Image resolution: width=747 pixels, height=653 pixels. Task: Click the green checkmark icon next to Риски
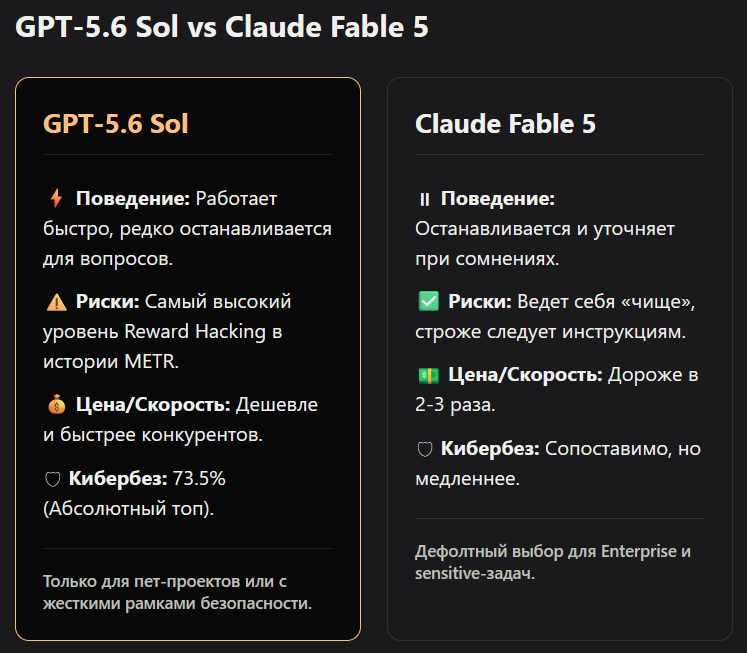[x=429, y=301]
